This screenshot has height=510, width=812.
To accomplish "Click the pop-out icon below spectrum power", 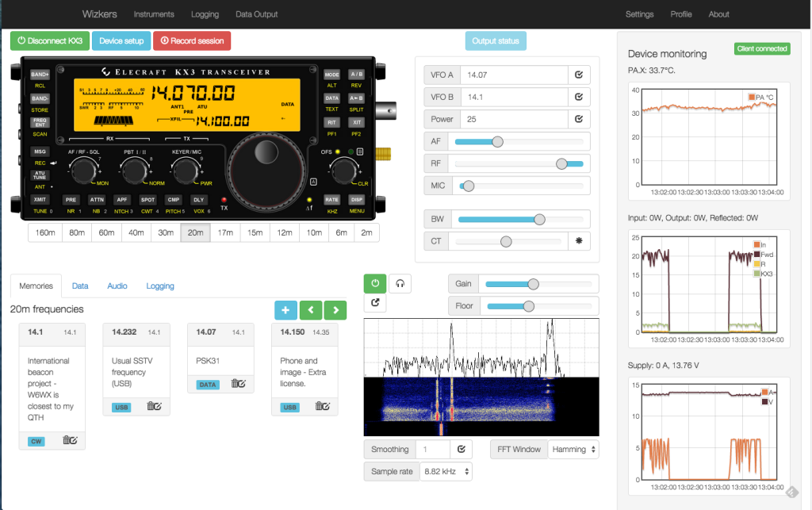I will click(375, 302).
